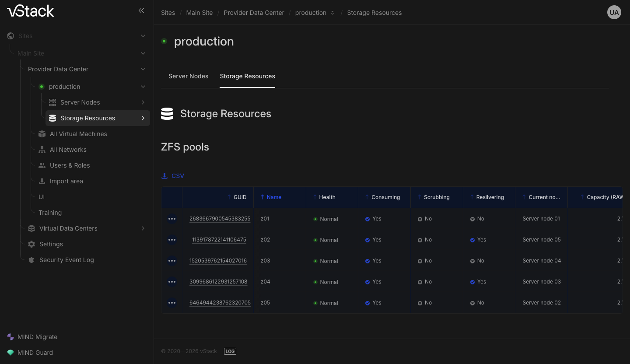This screenshot has height=364, width=630.
Task: Open actions menu for pool z03
Action: pos(172,261)
